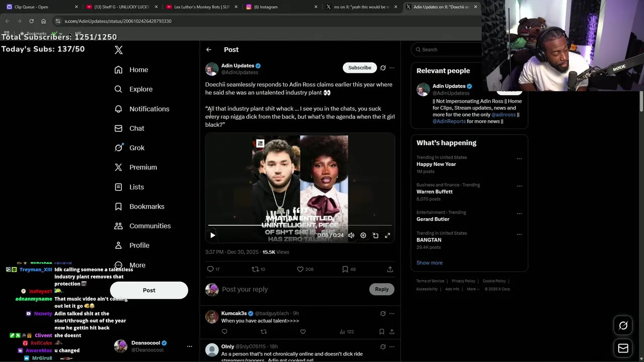Click Grok icon on Olnly reply
Image resolution: width=644 pixels, height=362 pixels.
tap(383, 346)
